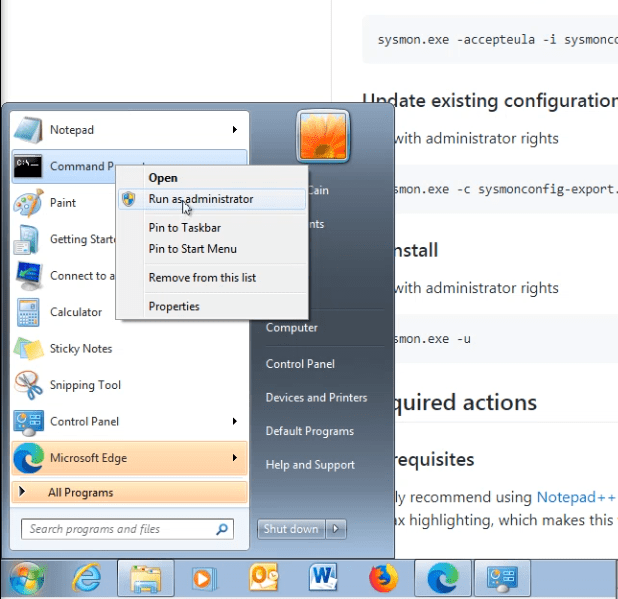Open File Explorer from the taskbar
Screen dimensions: 618x599
(146, 578)
